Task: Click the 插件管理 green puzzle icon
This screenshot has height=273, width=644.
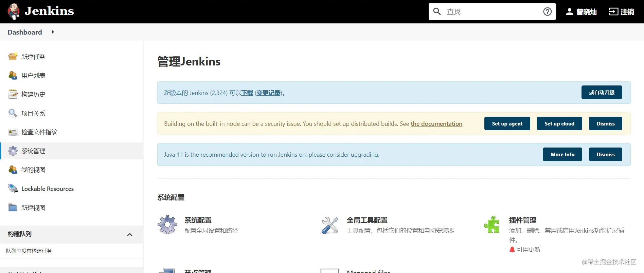Action: pos(492,225)
